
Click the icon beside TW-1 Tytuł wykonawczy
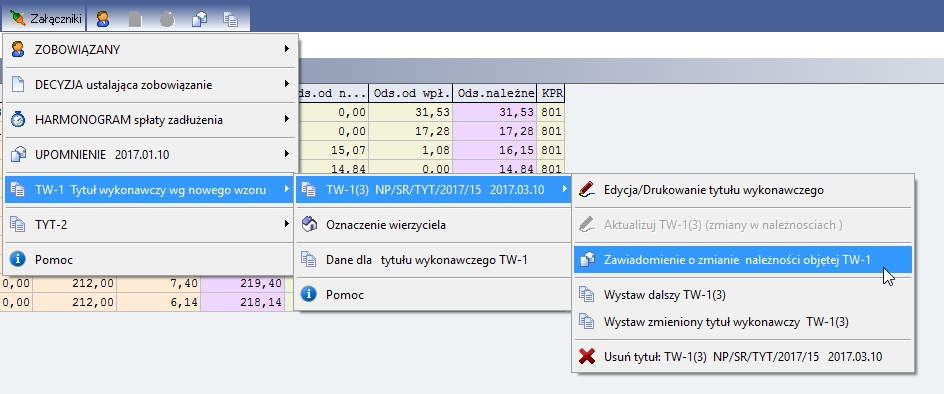(x=18, y=190)
